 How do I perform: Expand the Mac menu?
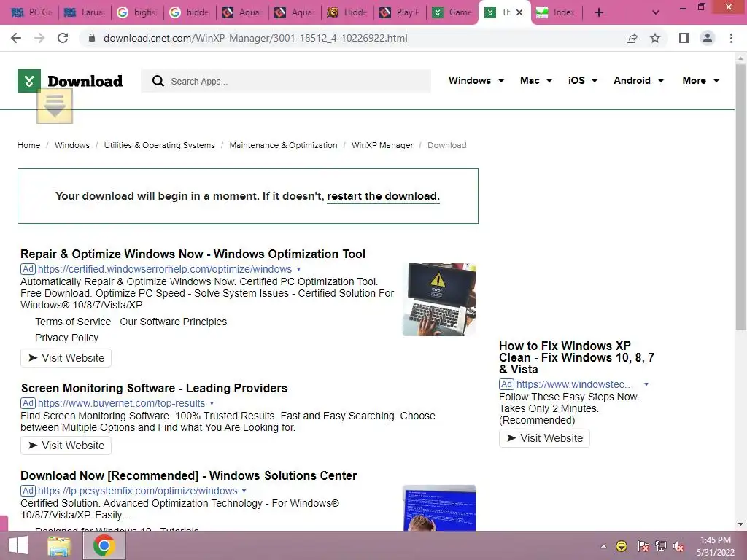536,80
